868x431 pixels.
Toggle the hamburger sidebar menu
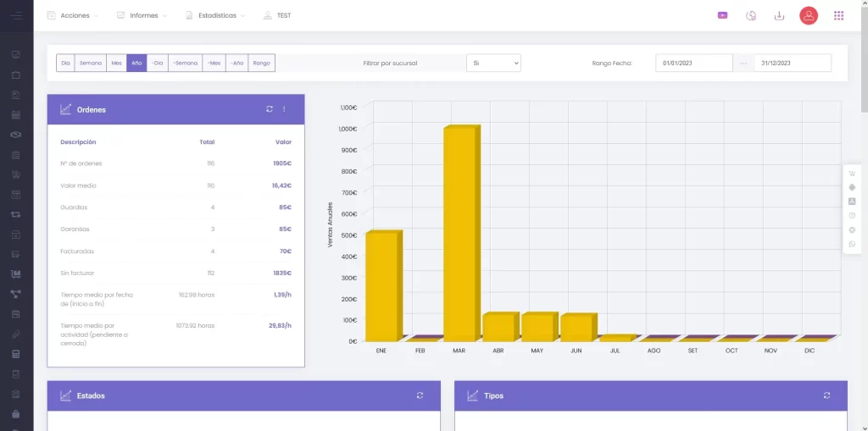[16, 15]
